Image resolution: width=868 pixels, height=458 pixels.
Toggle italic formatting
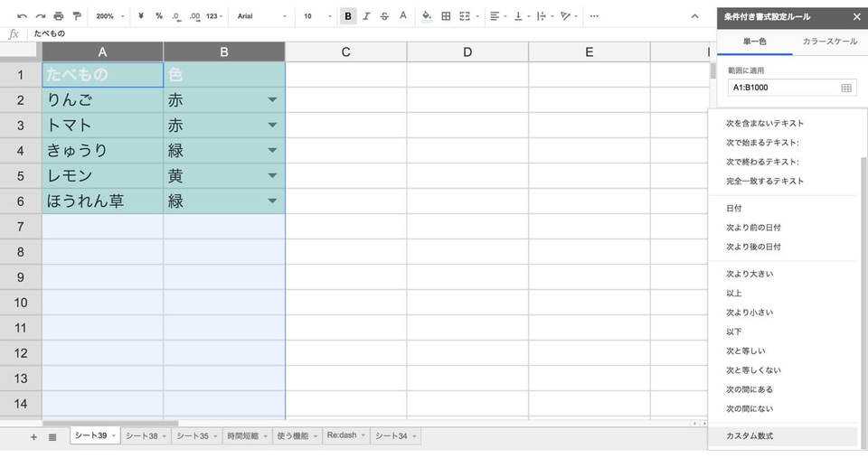point(366,16)
